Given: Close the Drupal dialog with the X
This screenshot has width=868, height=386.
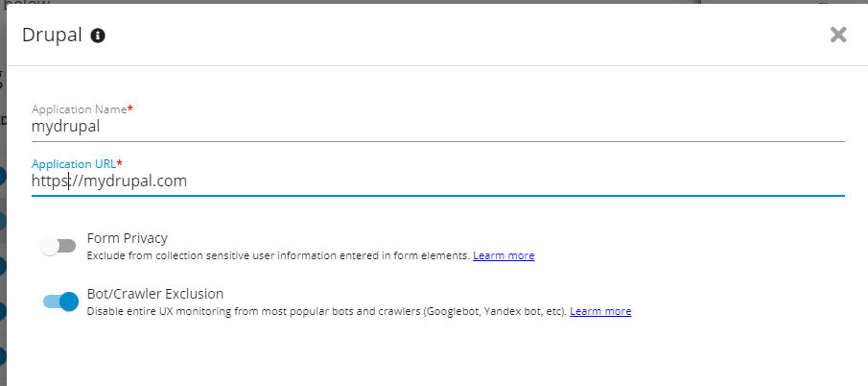Looking at the screenshot, I should click(x=838, y=36).
